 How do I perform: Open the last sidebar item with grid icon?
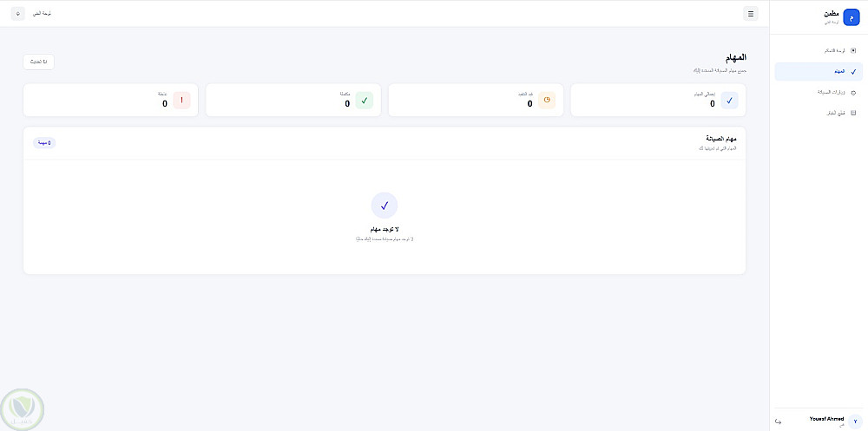[x=819, y=113]
